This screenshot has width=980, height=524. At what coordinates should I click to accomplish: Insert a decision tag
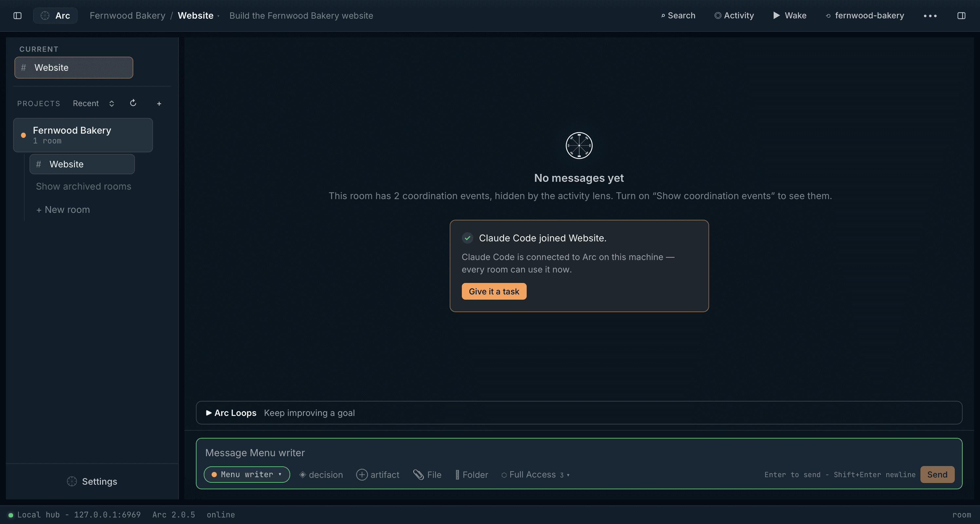pos(321,475)
